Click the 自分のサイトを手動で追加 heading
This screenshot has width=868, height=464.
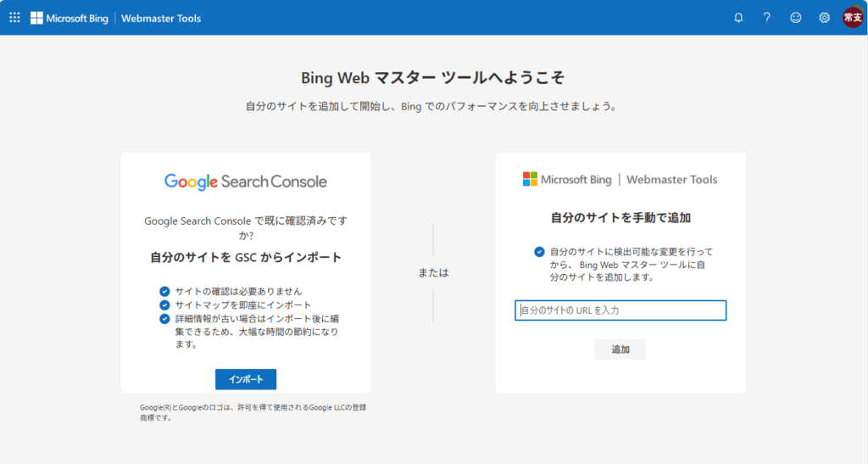620,218
